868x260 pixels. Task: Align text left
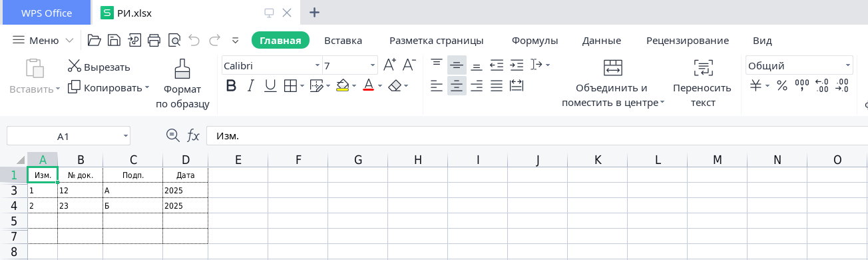coord(437,85)
